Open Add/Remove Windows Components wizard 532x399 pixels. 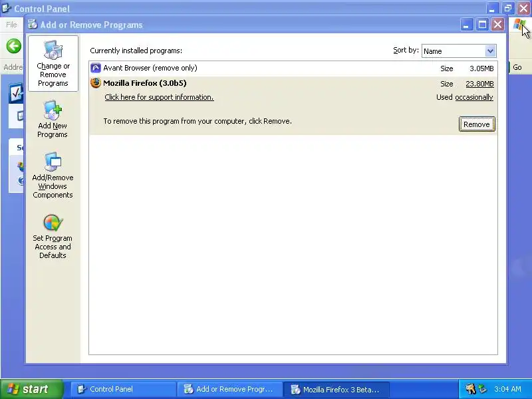[53, 175]
